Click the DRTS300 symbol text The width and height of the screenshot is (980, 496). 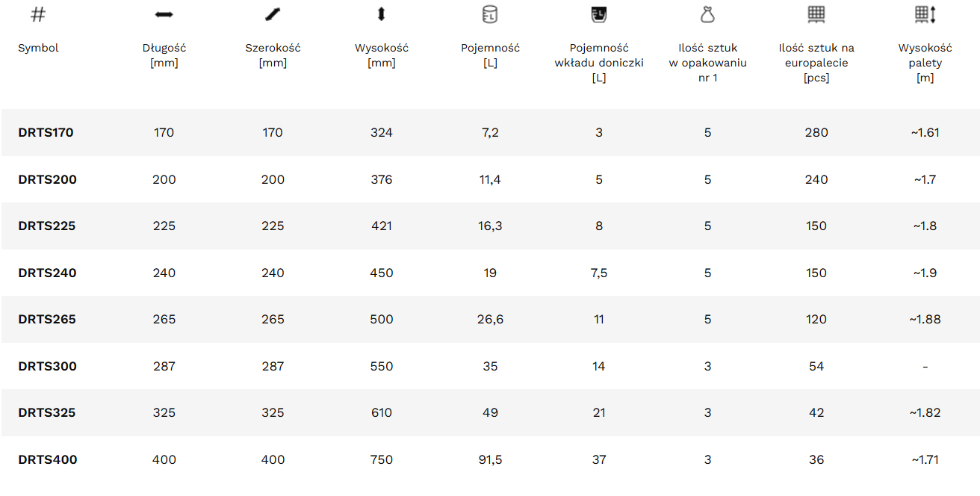(47, 366)
